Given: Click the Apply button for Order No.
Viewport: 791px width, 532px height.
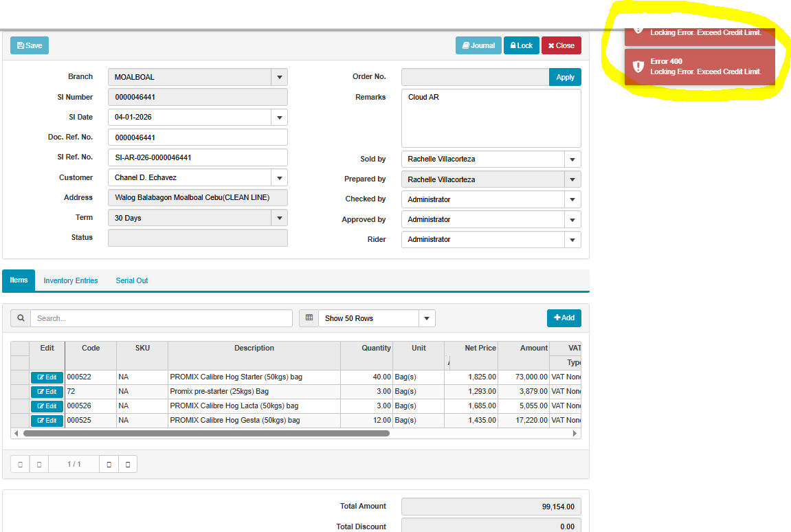Looking at the screenshot, I should (x=565, y=78).
